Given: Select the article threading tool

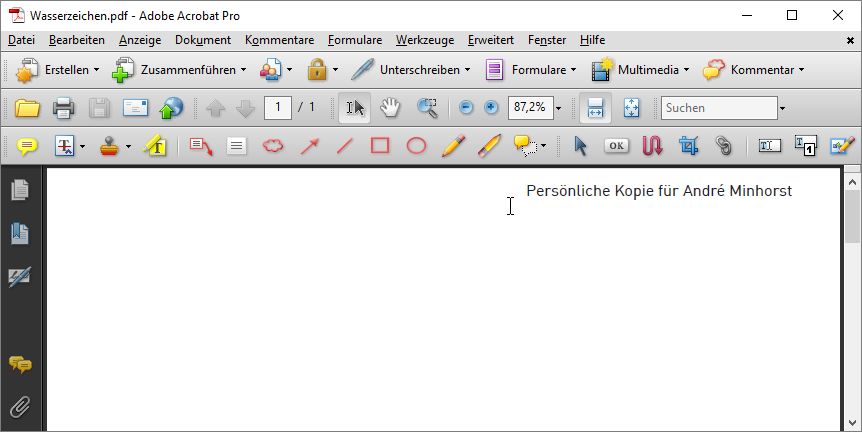Looking at the screenshot, I should [x=652, y=146].
